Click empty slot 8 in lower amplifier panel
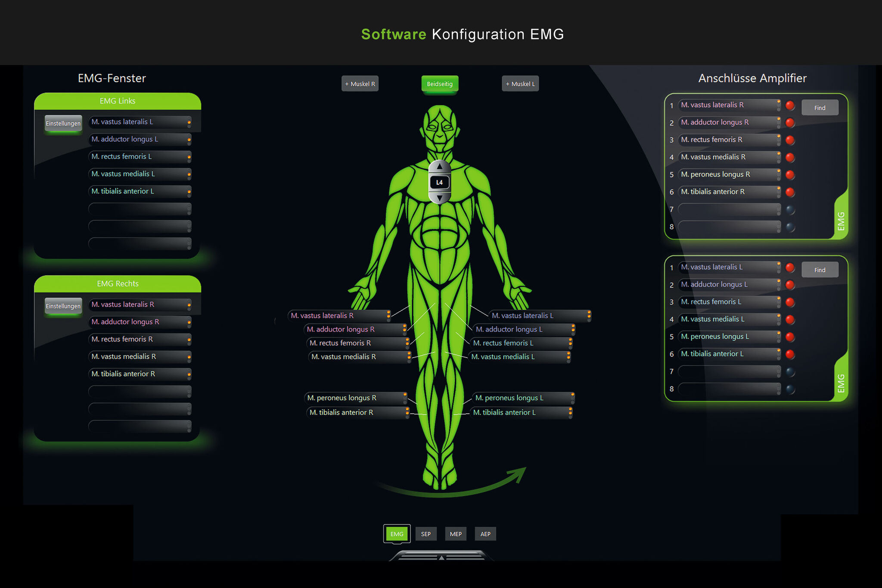 729,389
